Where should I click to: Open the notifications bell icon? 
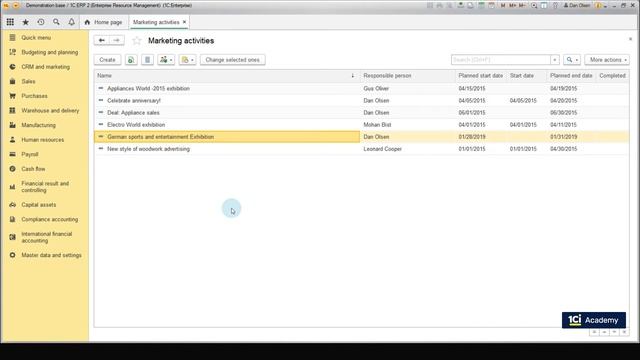click(71, 22)
